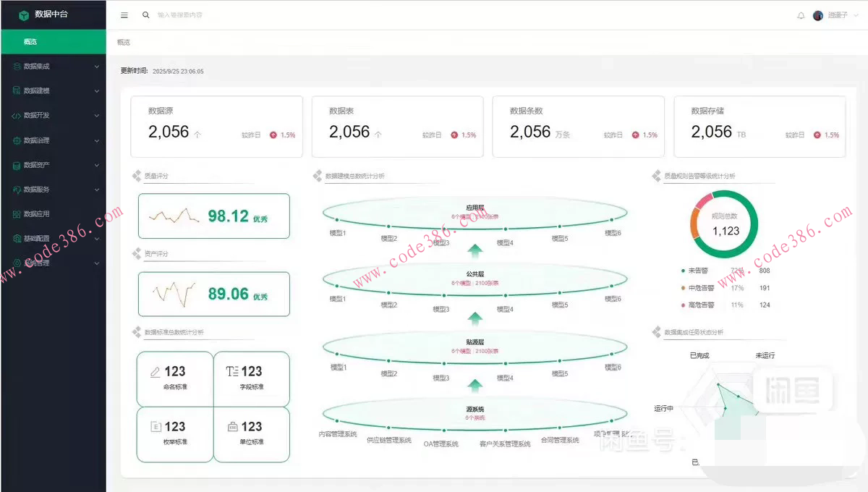Click the user avatar in header

click(x=818, y=15)
